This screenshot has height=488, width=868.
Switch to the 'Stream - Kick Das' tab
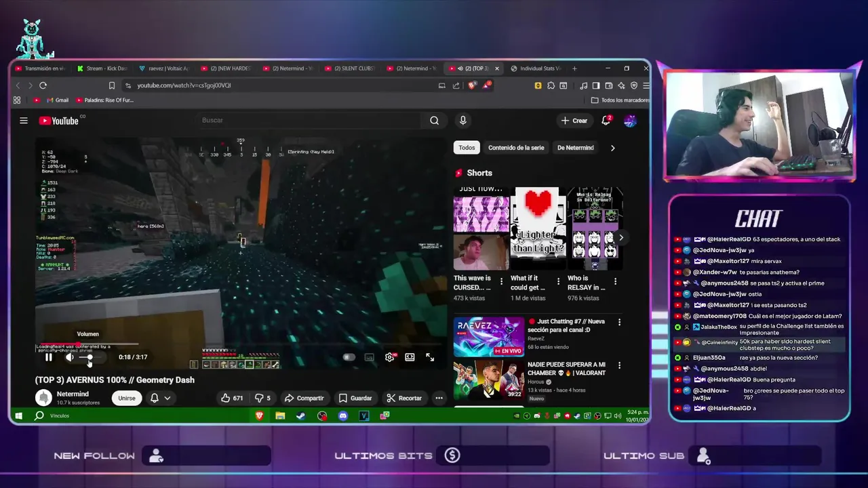click(x=102, y=68)
